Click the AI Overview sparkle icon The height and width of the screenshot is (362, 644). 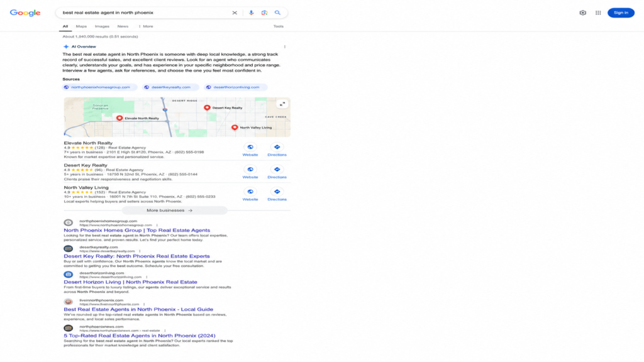(66, 47)
